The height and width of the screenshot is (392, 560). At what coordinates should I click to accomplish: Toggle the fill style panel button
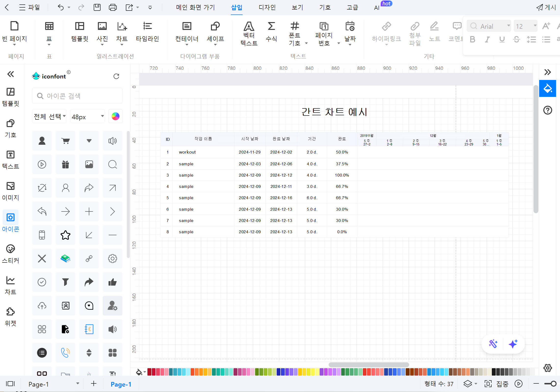coord(547,88)
